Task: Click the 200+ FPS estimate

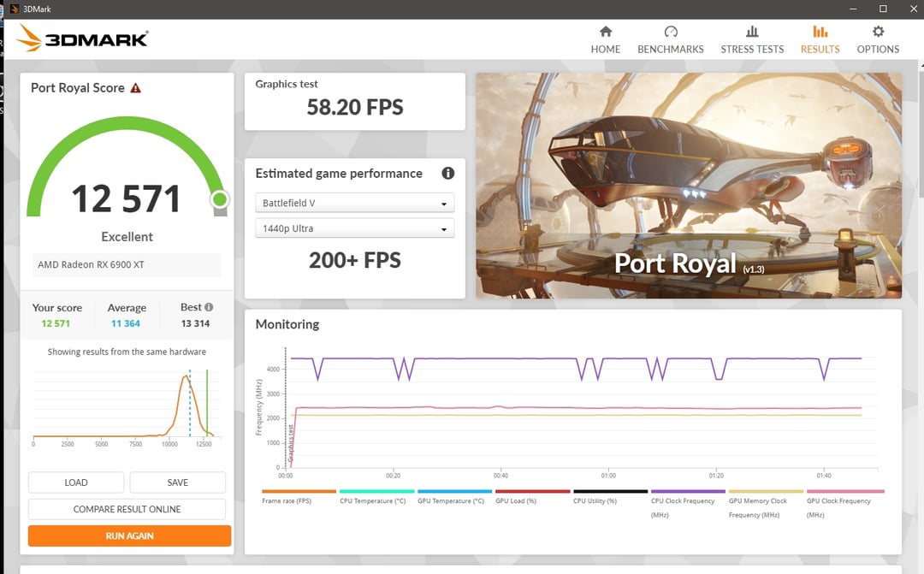Action: point(355,260)
